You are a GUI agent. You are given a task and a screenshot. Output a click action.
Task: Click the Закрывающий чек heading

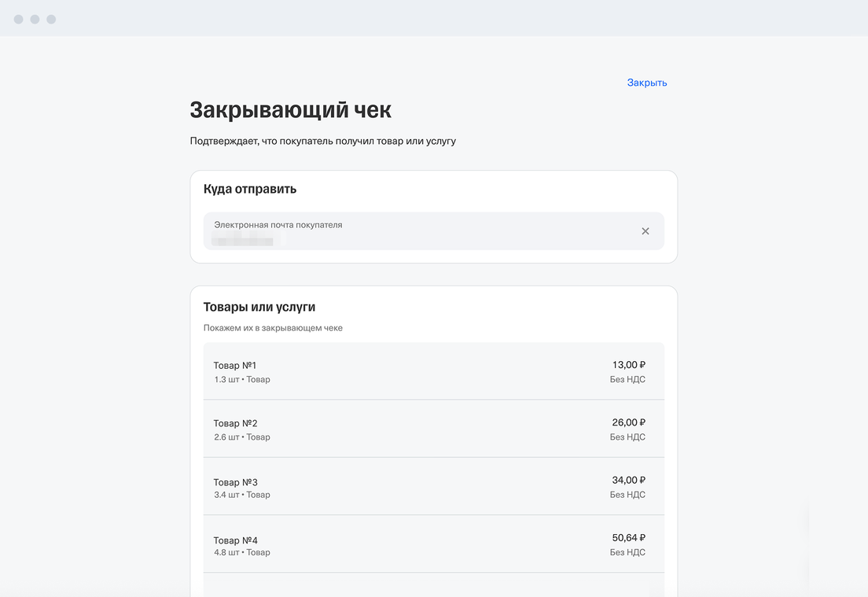click(290, 110)
